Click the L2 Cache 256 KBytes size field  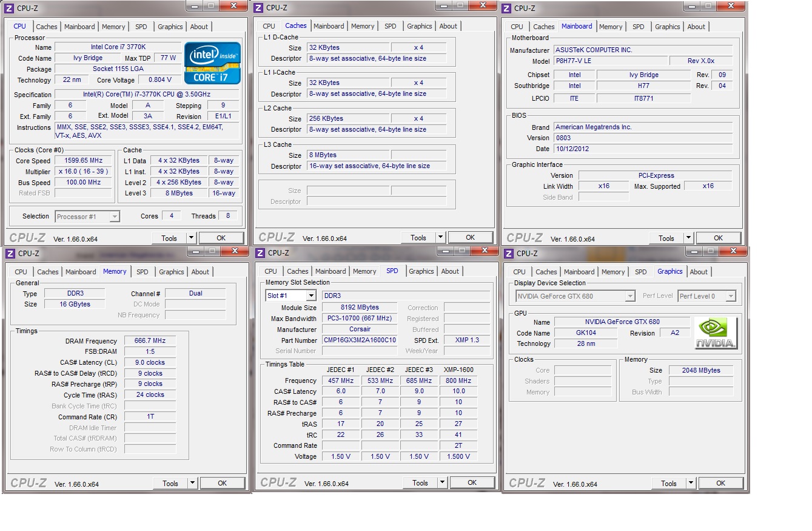point(347,118)
